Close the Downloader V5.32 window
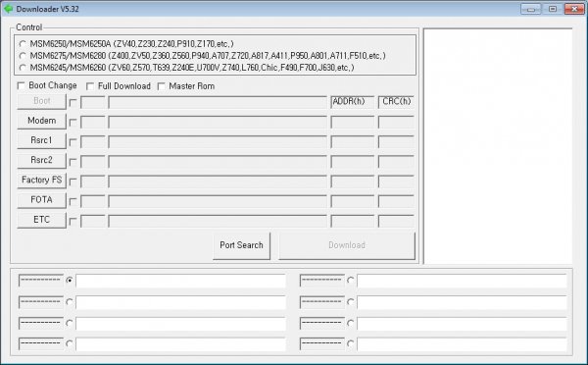 574,9
